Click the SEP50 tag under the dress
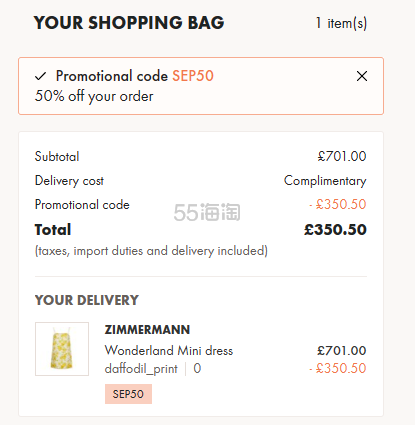Viewport: 415px width, 425px height. point(128,394)
